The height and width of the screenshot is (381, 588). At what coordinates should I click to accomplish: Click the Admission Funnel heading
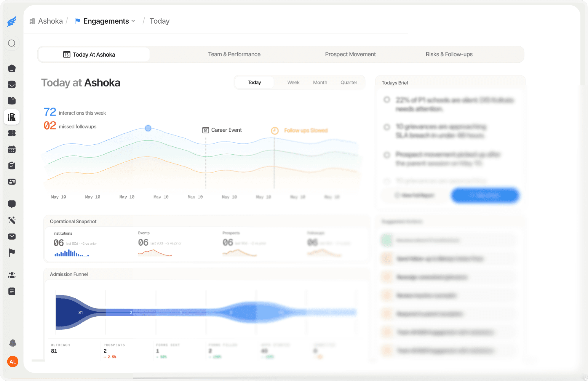pos(69,274)
